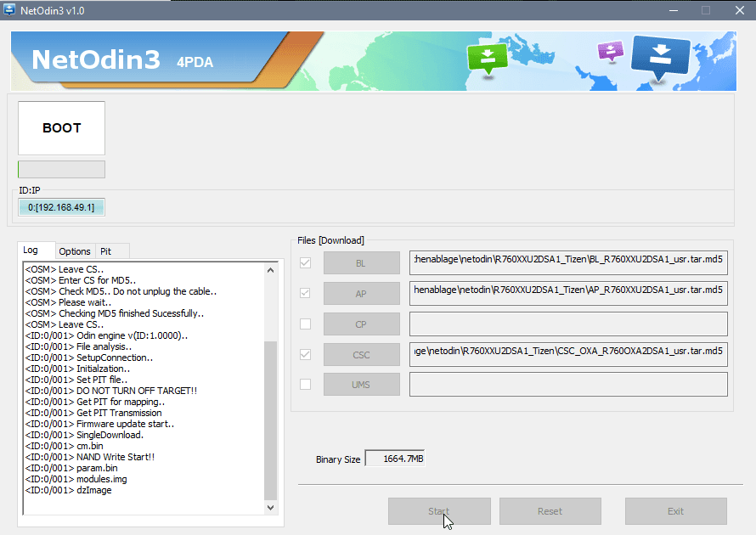Image resolution: width=756 pixels, height=535 pixels.
Task: Click the green download icon in banner
Action: click(x=487, y=57)
